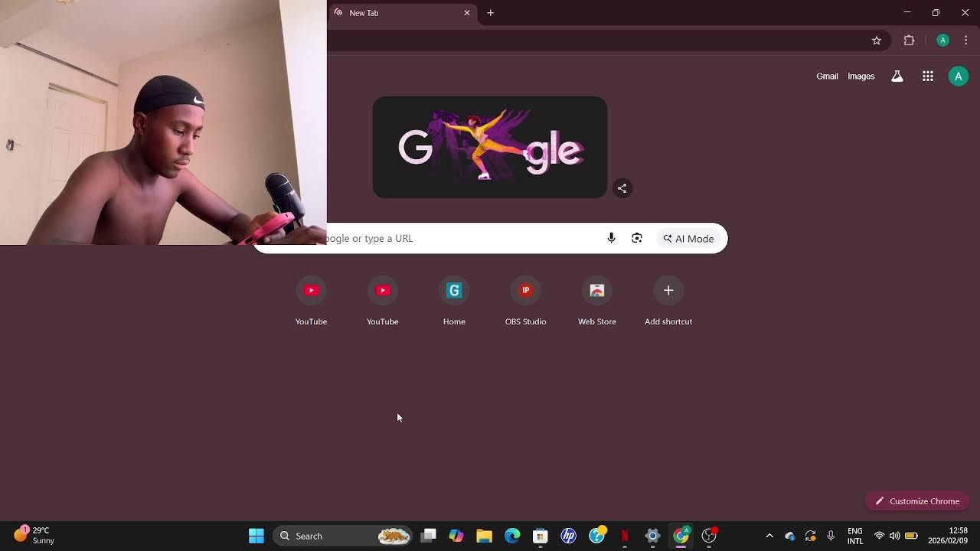The image size is (980, 551).
Task: Open the Home shortcut
Action: [454, 300]
